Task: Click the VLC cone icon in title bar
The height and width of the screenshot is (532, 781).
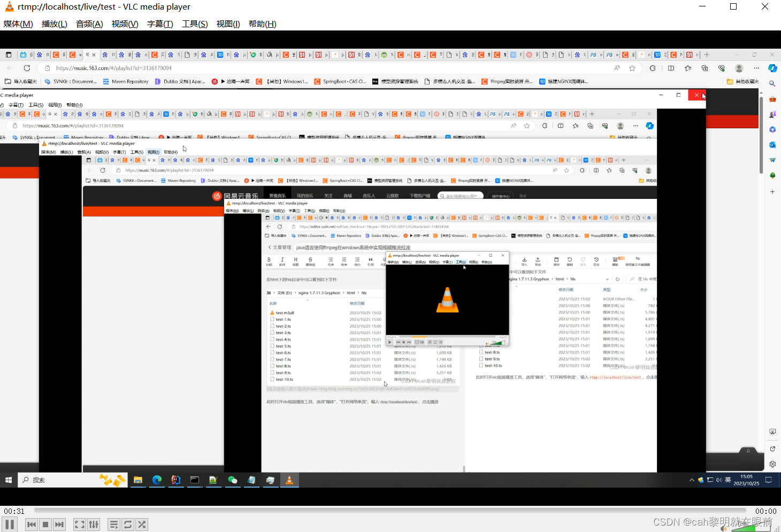Action: 9,7
